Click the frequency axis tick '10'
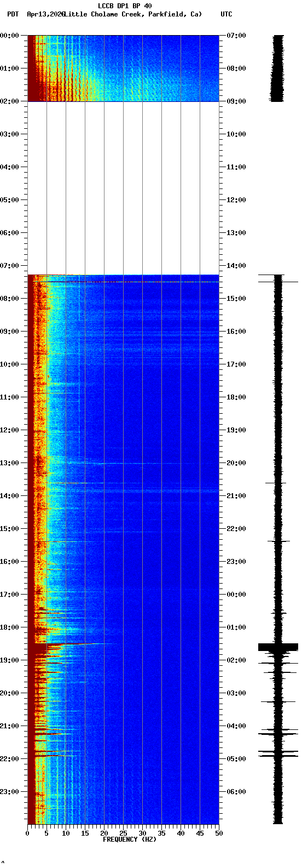 [66, 833]
